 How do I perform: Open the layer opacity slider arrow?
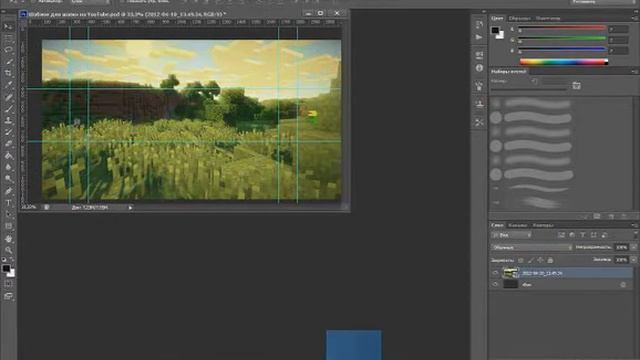pos(634,247)
